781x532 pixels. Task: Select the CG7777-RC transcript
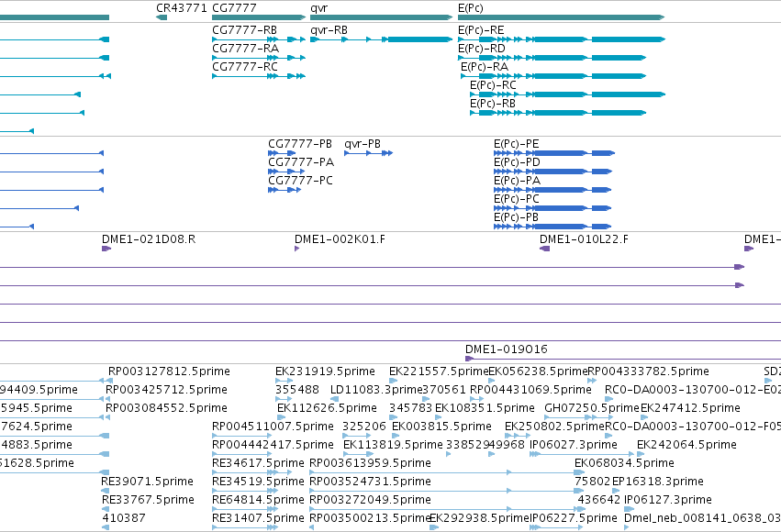(x=259, y=76)
